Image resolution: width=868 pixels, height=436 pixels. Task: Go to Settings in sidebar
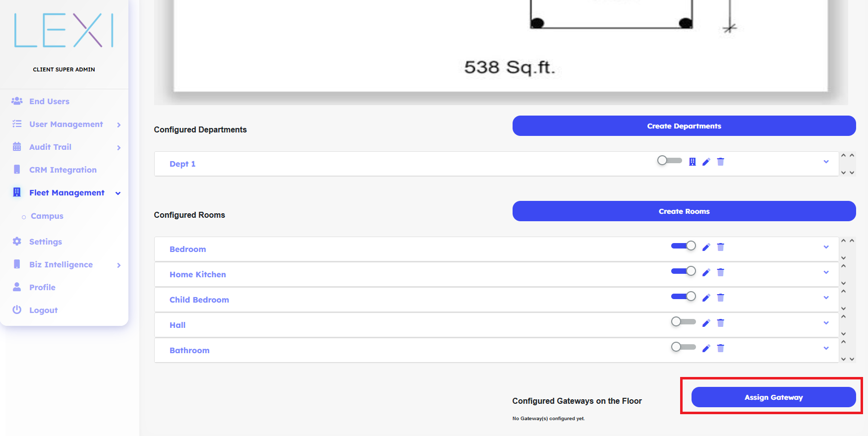[45, 242]
